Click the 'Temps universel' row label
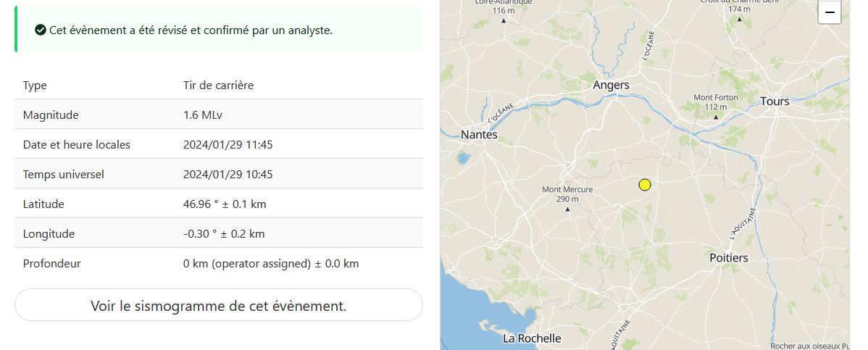The image size is (868, 350). [x=64, y=174]
